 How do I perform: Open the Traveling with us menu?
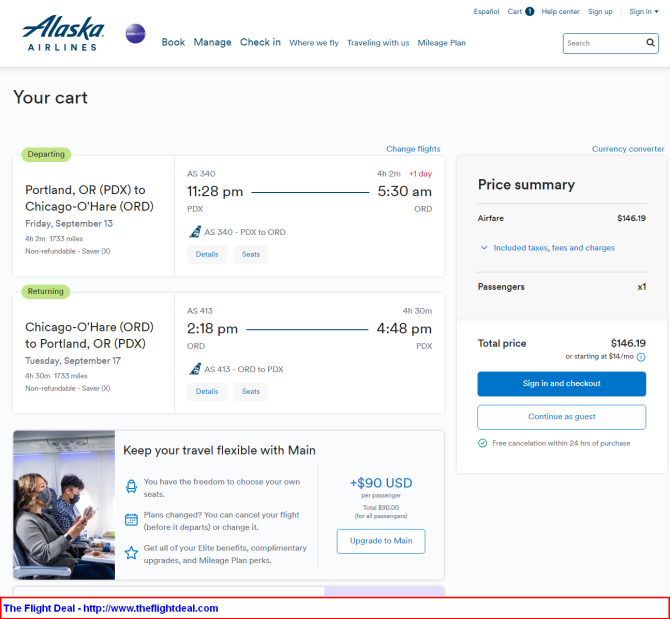coord(378,43)
